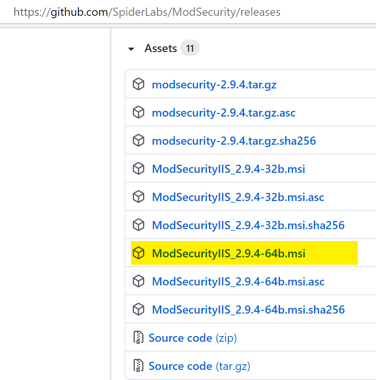Open ModSecurityIIS_2.9.4-64b.msi.asc link

(238, 281)
